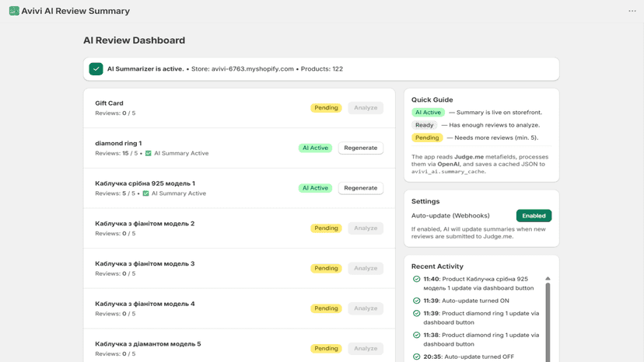Viewport: 644px width, 362px height.
Task: Toggle the Auto-update Enabled button
Action: pyautogui.click(x=534, y=216)
